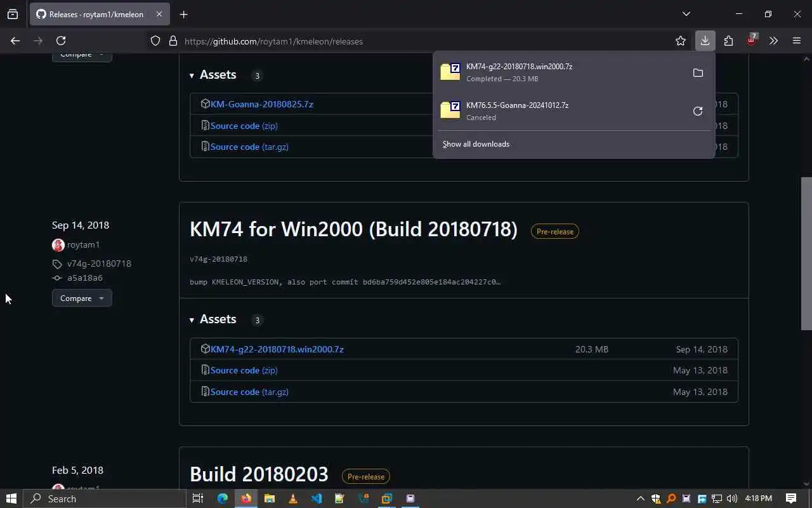Viewport: 812px width, 508px height.
Task: Click the Pre-release badge of KM74 release
Action: click(x=555, y=232)
